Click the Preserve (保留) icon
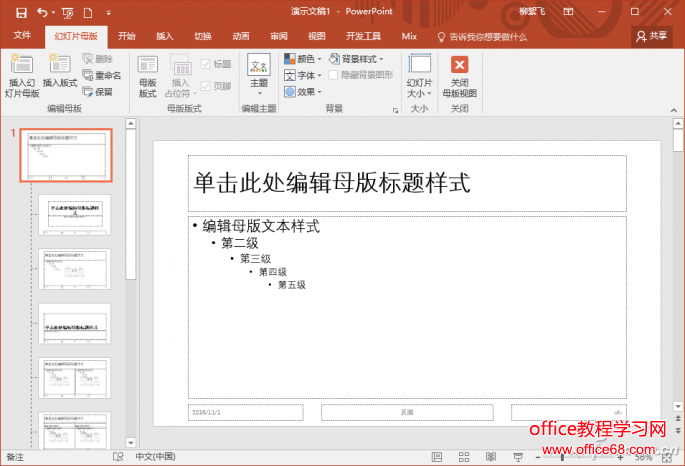Screen dimensions: 685x466 [x=101, y=91]
